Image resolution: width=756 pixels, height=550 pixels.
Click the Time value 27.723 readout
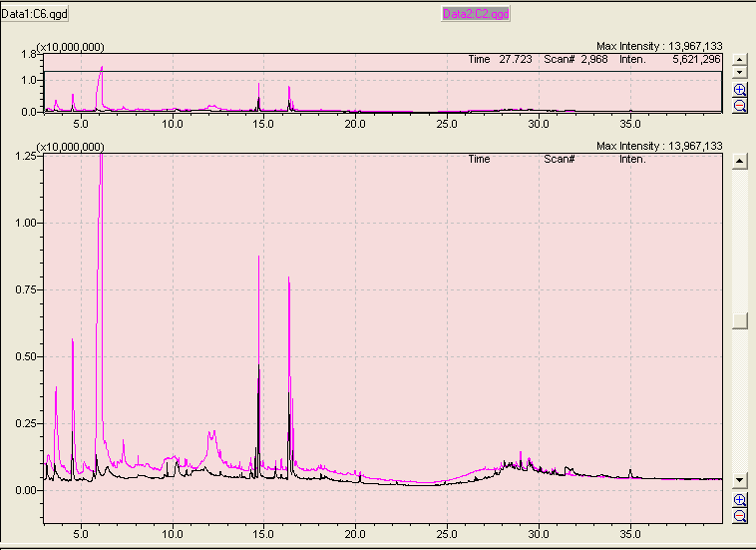[x=515, y=60]
